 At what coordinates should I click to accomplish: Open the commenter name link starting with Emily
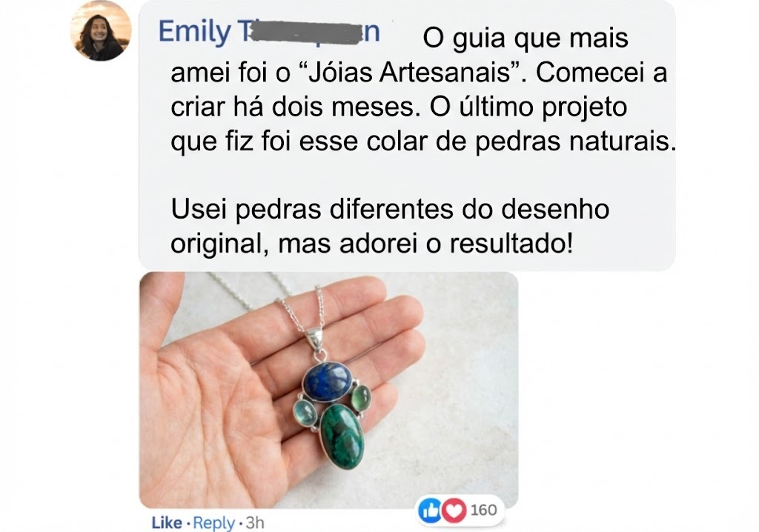(269, 33)
